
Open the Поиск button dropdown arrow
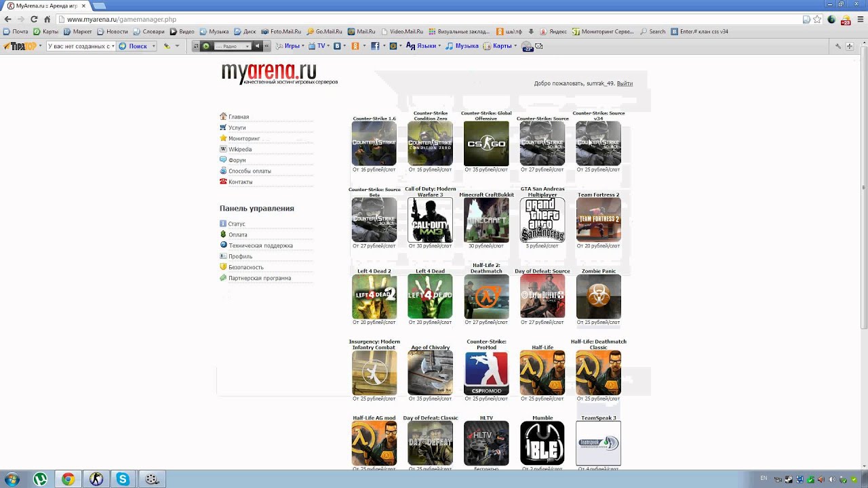coord(154,46)
